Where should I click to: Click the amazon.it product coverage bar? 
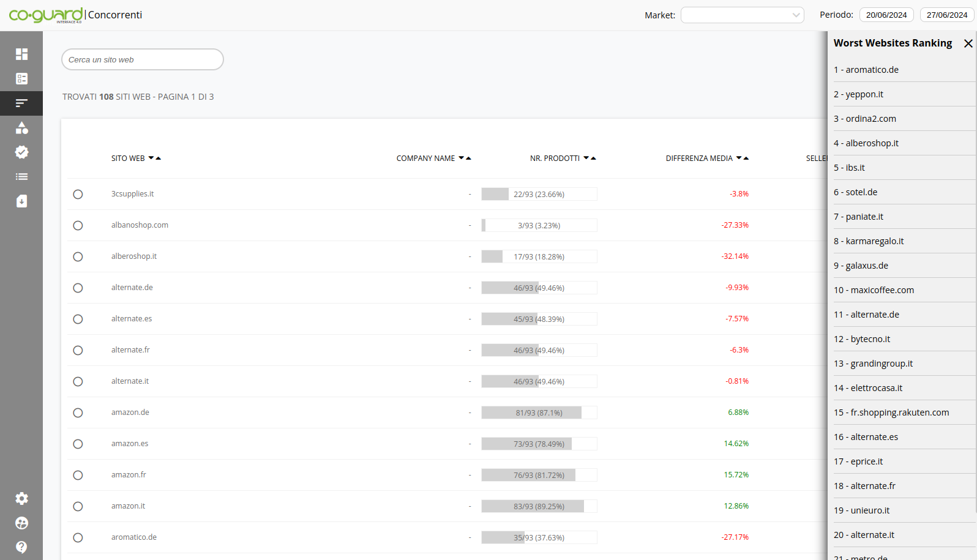539,507
